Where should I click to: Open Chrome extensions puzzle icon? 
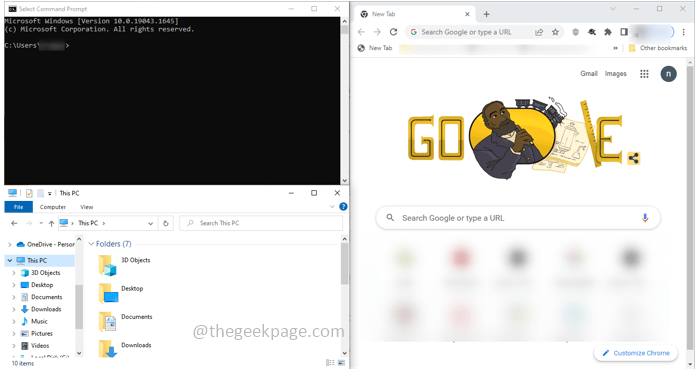[x=608, y=32]
